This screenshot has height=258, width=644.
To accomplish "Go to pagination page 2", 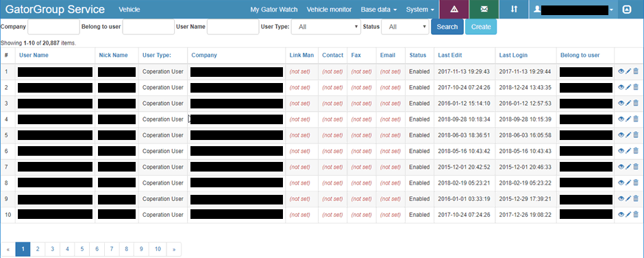I will (38, 249).
